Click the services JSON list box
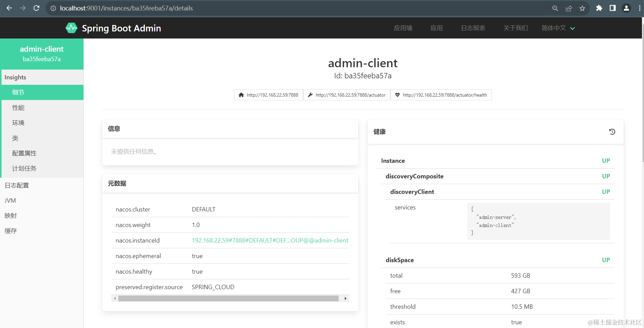The height and width of the screenshot is (328, 644). (539, 221)
